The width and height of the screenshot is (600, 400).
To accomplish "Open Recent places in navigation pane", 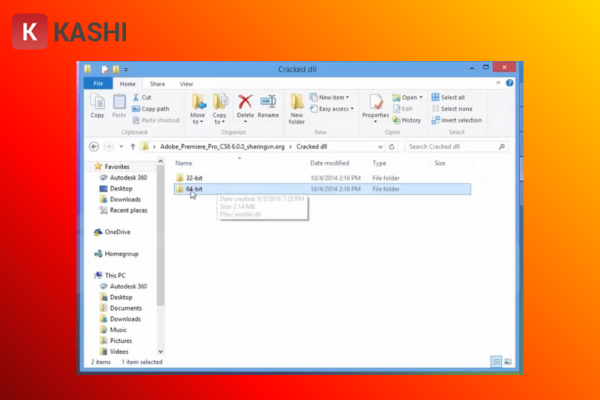I will pyautogui.click(x=128, y=210).
